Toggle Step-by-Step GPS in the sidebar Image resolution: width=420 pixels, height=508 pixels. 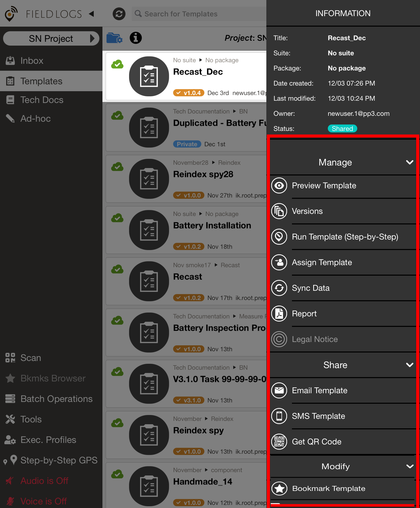point(59,460)
